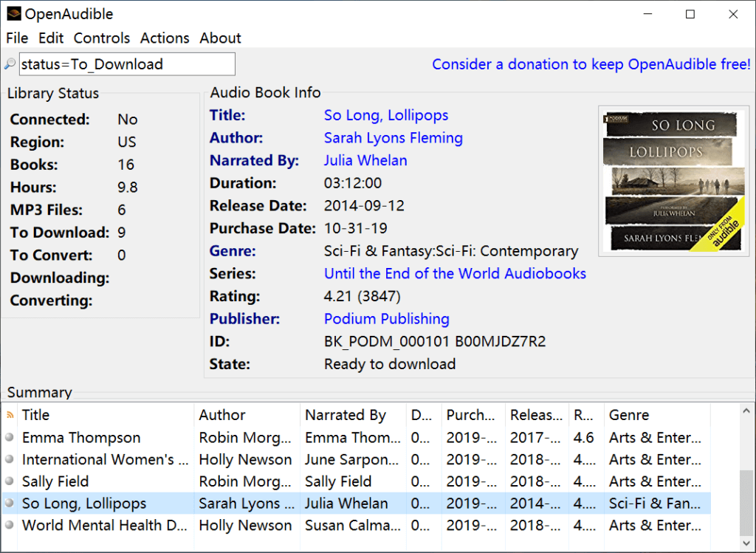
Task: Open the donation link for OpenAudible
Action: tap(591, 64)
